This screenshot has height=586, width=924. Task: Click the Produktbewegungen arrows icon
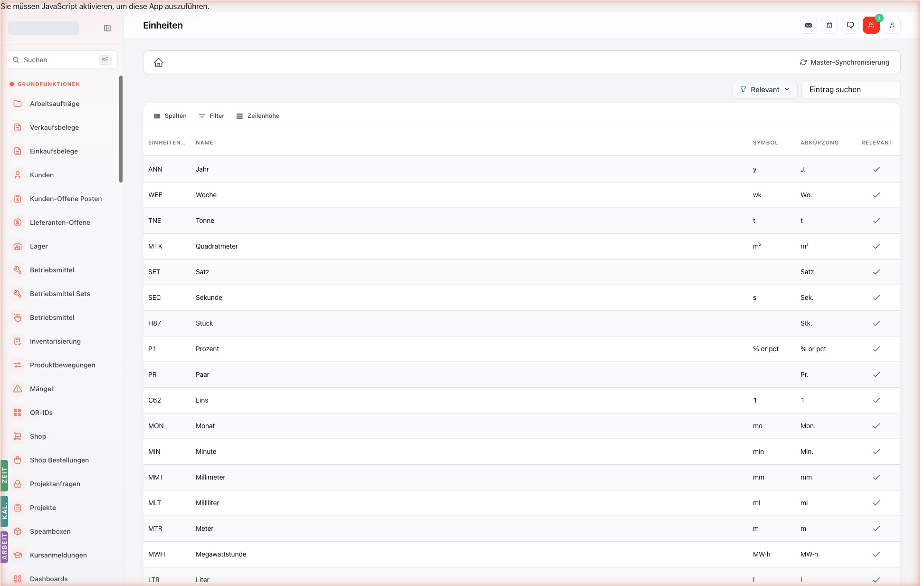(x=18, y=365)
